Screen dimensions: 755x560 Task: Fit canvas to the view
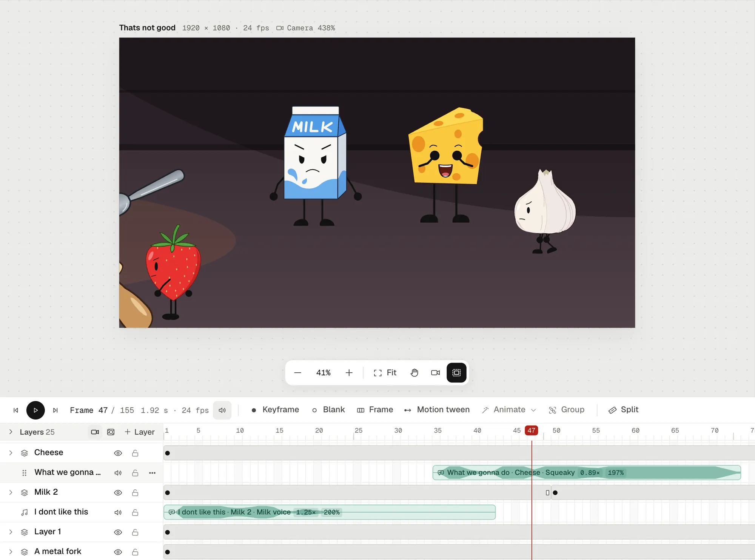pyautogui.click(x=385, y=373)
